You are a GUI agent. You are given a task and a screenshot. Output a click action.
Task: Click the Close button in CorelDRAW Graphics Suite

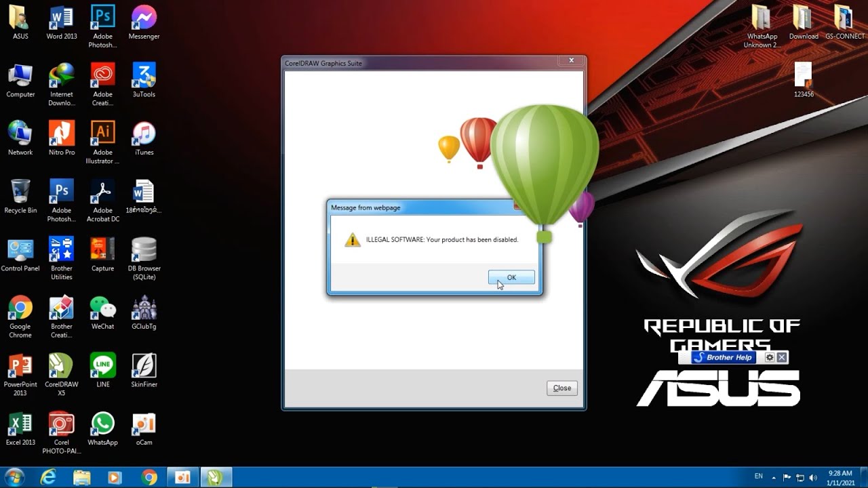562,388
